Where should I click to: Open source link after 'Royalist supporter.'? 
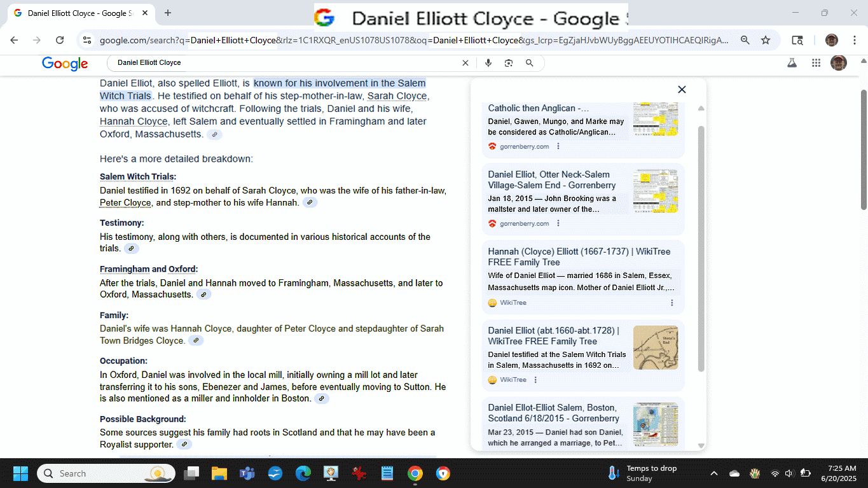[x=184, y=445]
